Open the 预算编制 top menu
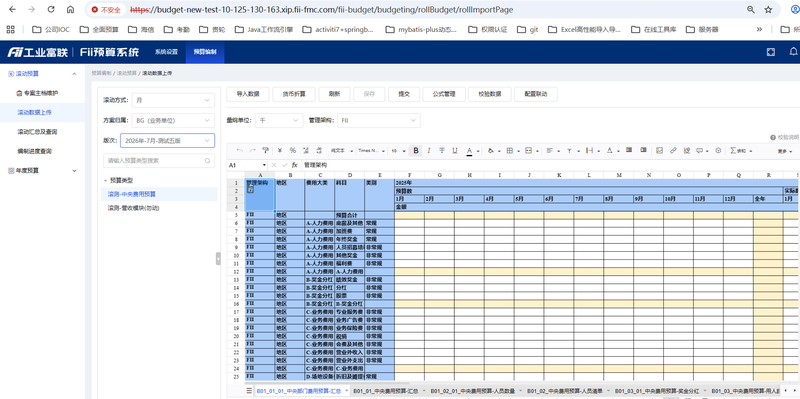 (x=205, y=52)
